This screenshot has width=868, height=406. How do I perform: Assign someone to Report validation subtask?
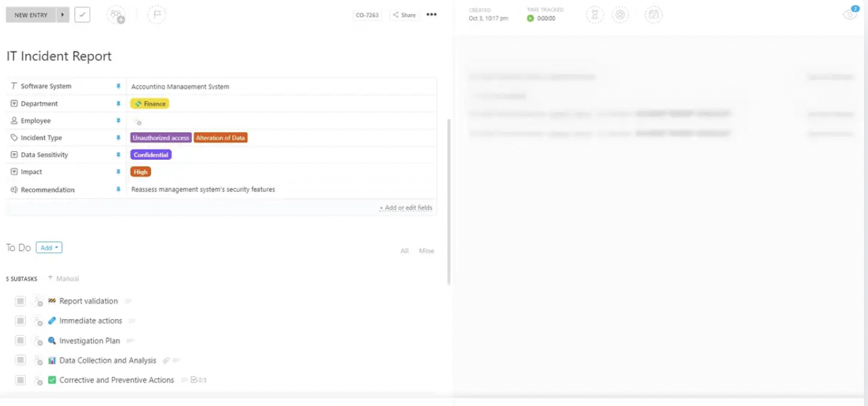(x=38, y=301)
